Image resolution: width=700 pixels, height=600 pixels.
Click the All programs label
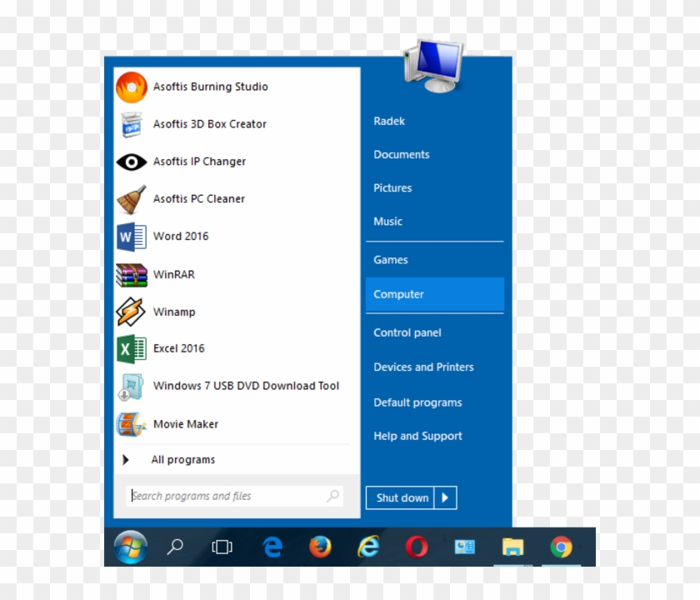coord(183,460)
